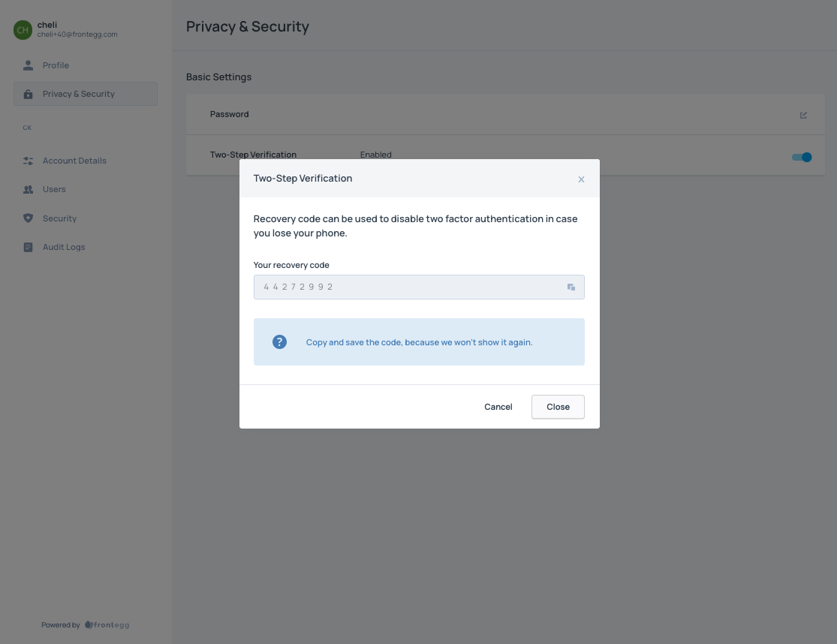
Task: Open the Profile menu item
Action: point(86,65)
